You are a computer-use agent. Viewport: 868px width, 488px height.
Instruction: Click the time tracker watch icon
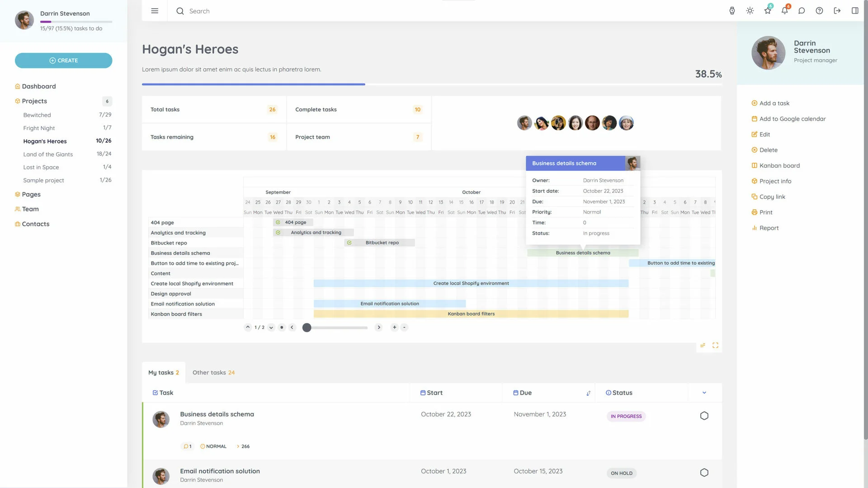coord(732,11)
